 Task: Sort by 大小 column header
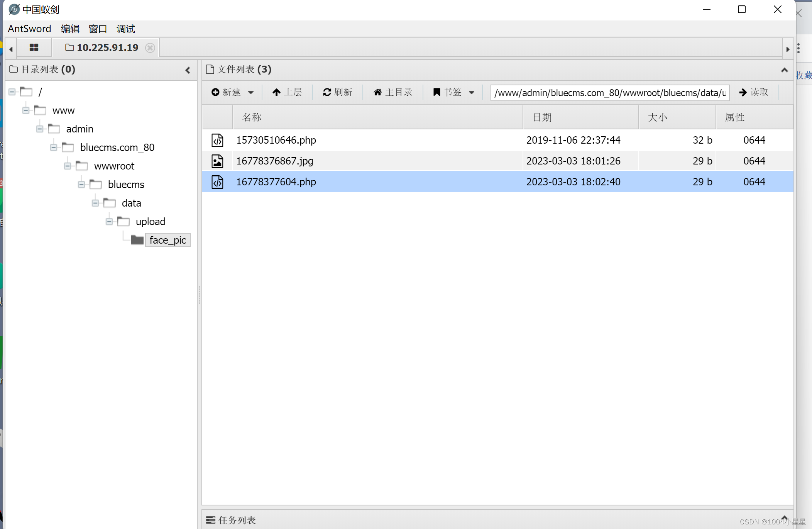click(x=677, y=117)
